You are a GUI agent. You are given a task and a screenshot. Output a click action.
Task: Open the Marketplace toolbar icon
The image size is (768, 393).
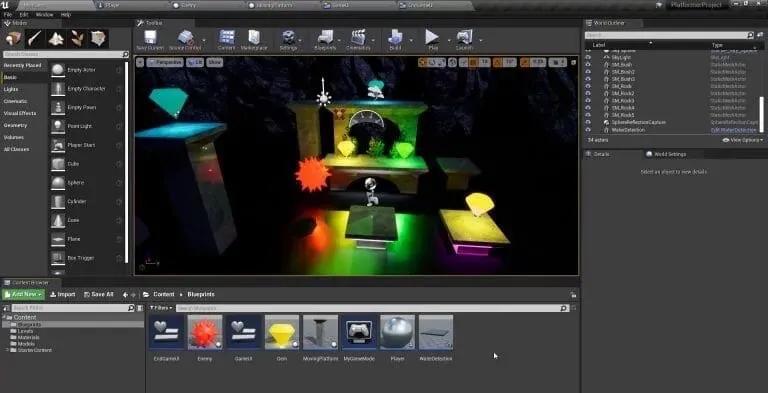click(x=254, y=39)
